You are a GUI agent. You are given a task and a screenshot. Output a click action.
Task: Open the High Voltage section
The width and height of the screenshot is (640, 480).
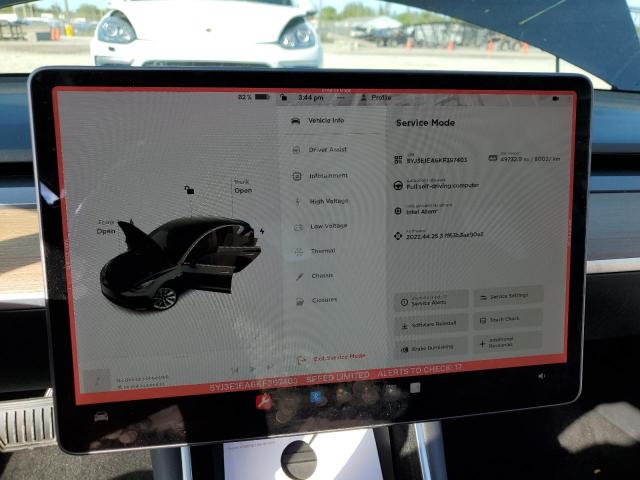click(322, 201)
